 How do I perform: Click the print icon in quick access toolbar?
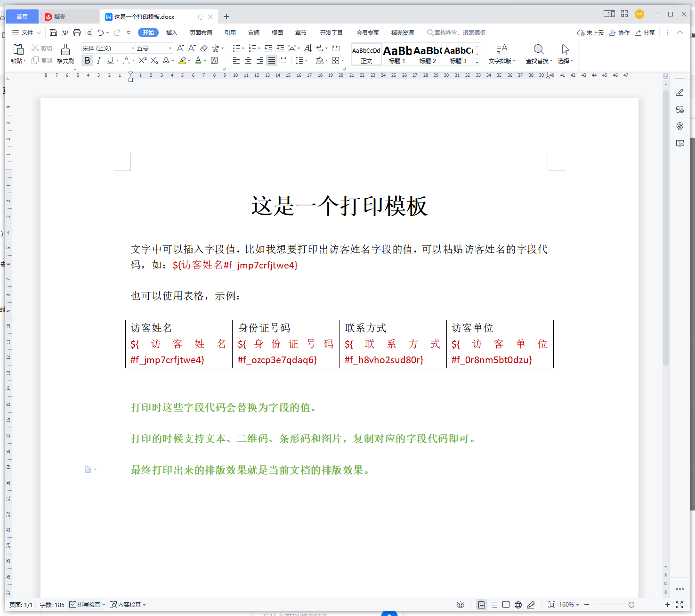tap(77, 32)
